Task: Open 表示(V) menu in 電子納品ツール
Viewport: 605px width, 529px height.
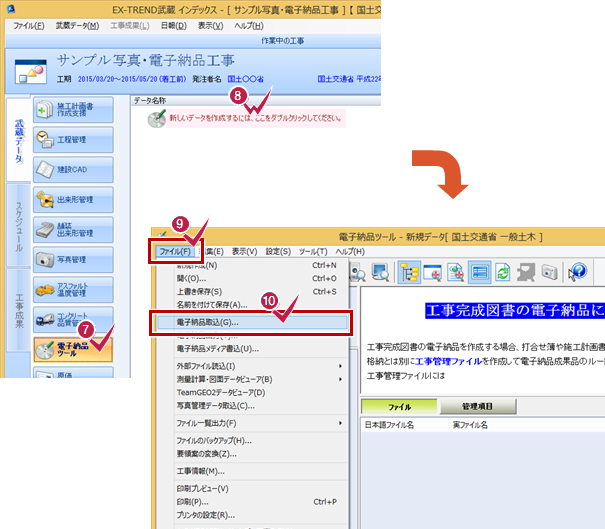Action: [x=244, y=252]
